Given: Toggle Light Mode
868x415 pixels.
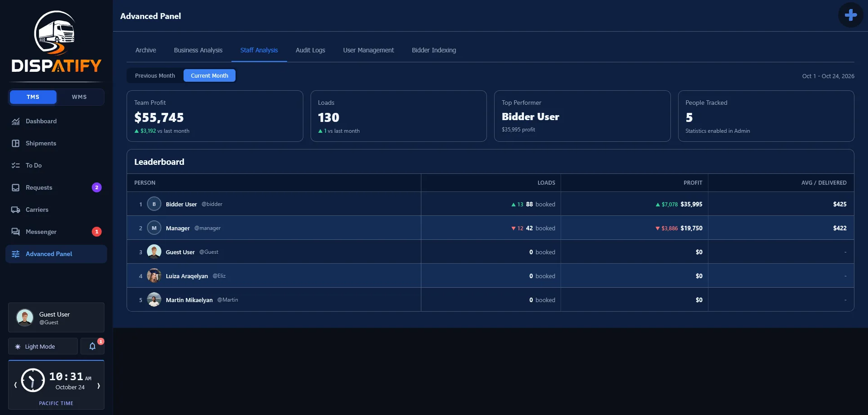Looking at the screenshot, I should click(43, 346).
